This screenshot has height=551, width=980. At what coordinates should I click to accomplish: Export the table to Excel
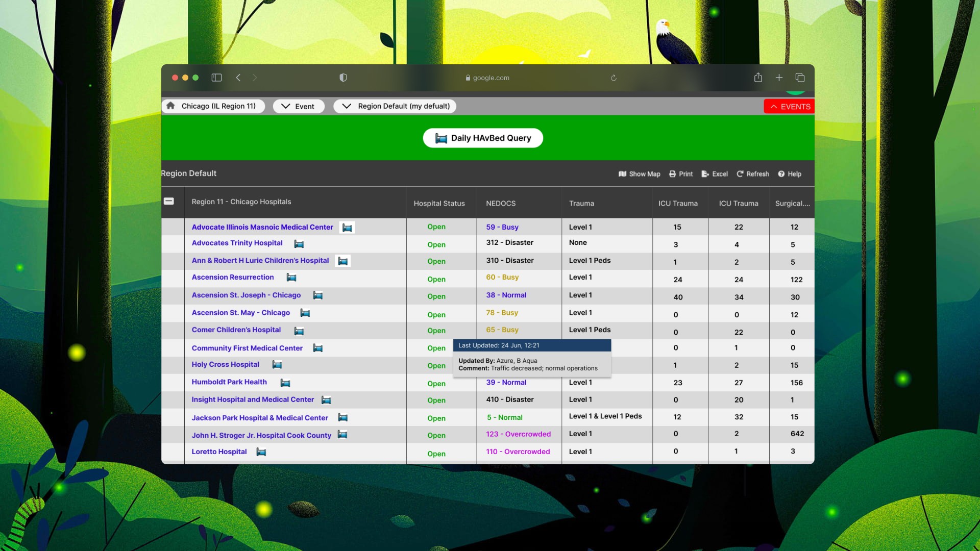click(715, 174)
